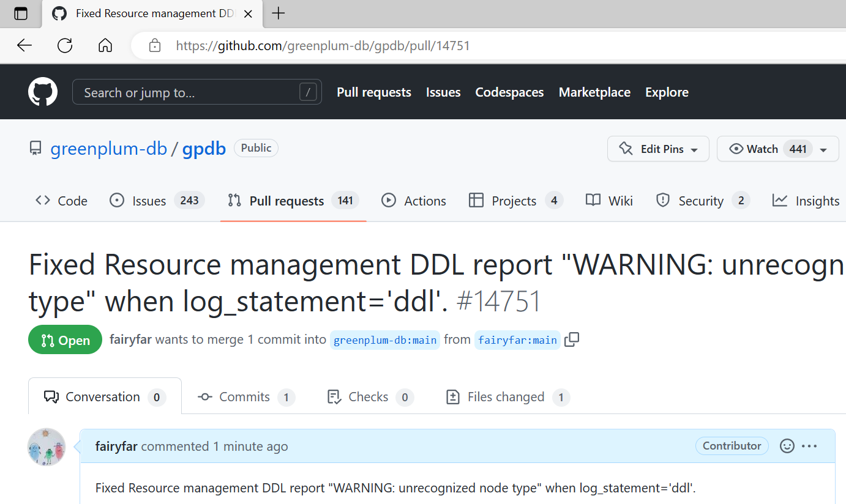Switch to the Code tab
Viewport: 846px width, 504px height.
[x=61, y=201]
